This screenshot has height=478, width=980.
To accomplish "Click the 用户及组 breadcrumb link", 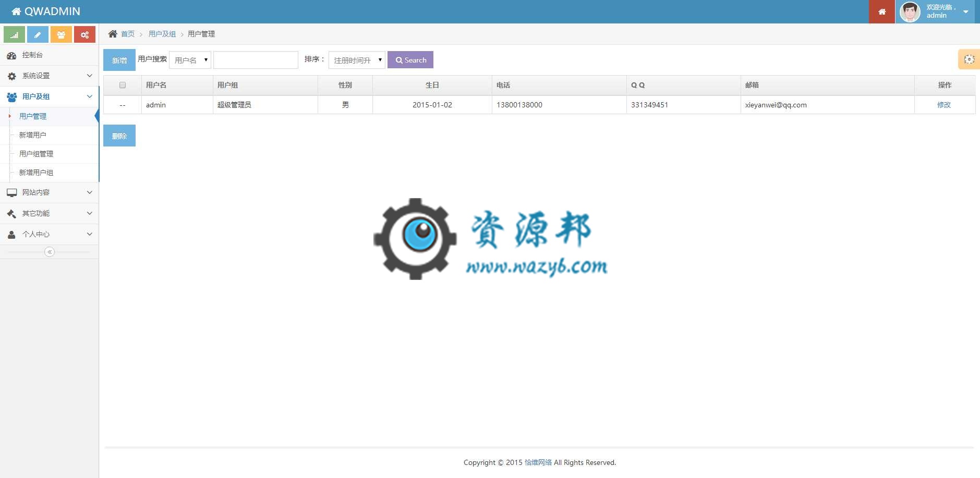I will [x=162, y=34].
